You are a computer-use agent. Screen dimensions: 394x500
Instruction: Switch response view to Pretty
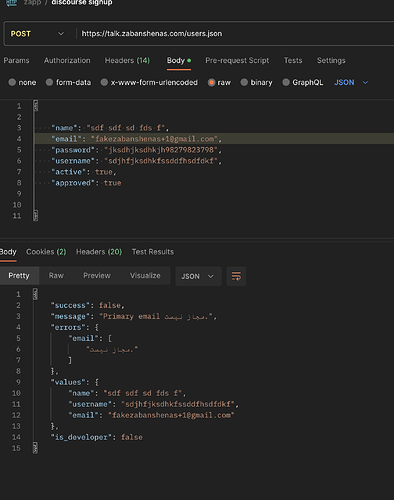coord(19,276)
